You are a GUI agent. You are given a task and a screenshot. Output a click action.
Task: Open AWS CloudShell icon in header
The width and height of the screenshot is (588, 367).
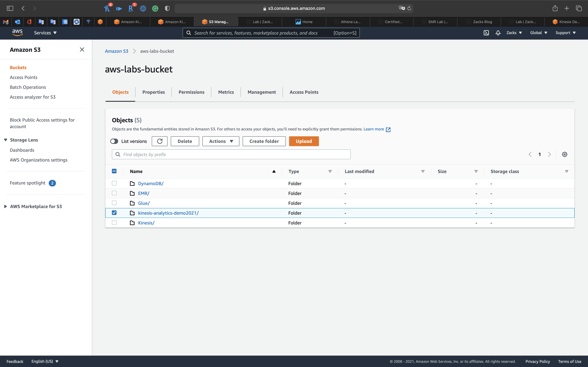(x=486, y=33)
